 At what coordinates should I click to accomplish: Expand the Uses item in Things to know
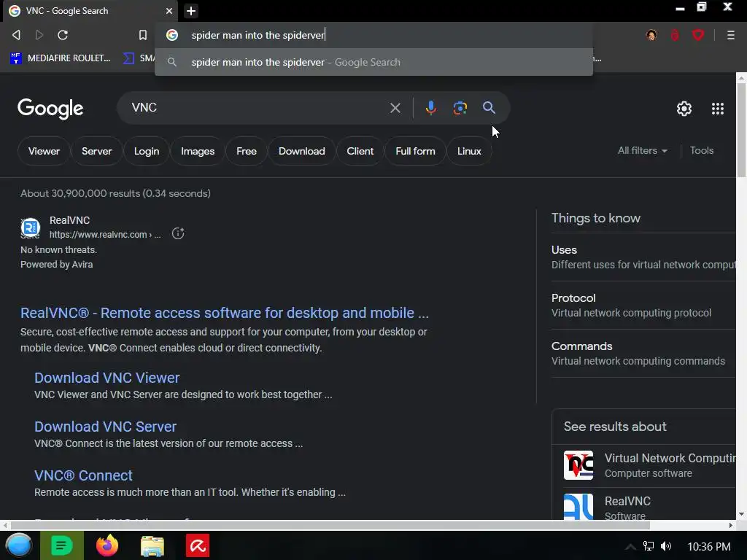[x=643, y=257]
